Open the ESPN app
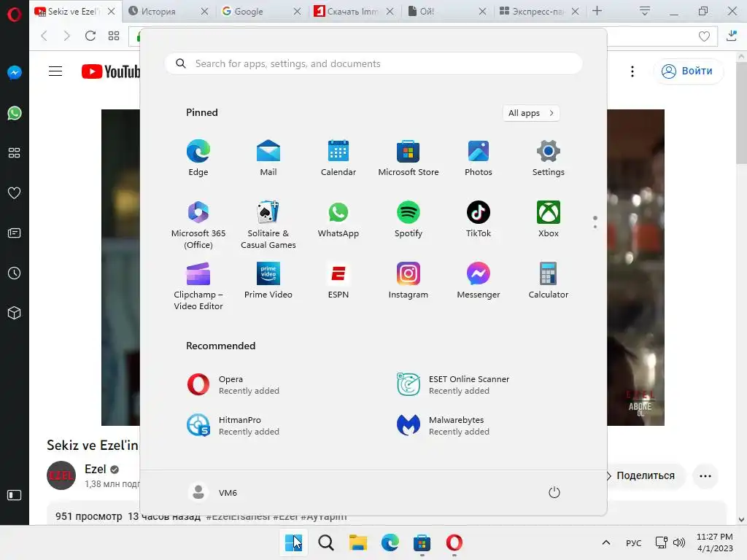 tap(338, 281)
